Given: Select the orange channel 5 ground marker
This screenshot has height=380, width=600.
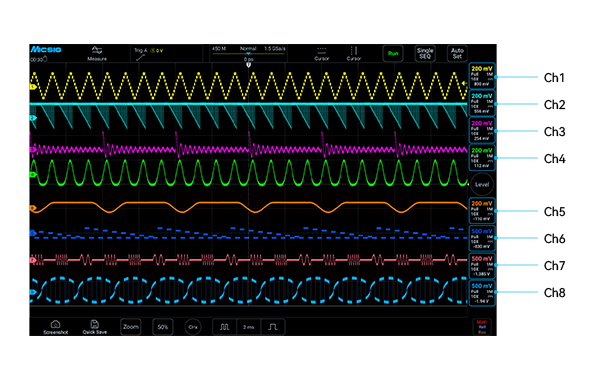Looking at the screenshot, I should point(33,208).
